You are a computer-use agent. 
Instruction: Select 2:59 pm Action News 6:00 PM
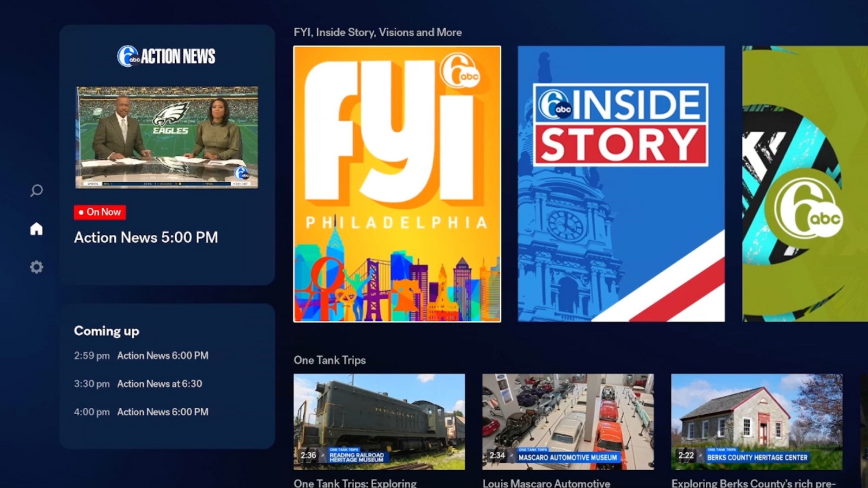(141, 356)
